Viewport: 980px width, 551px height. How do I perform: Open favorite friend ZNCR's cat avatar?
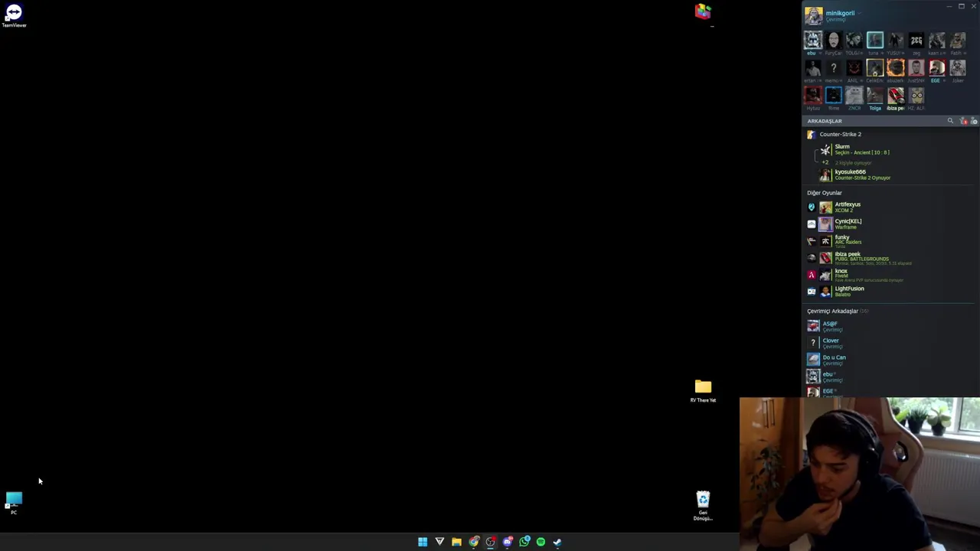(854, 95)
